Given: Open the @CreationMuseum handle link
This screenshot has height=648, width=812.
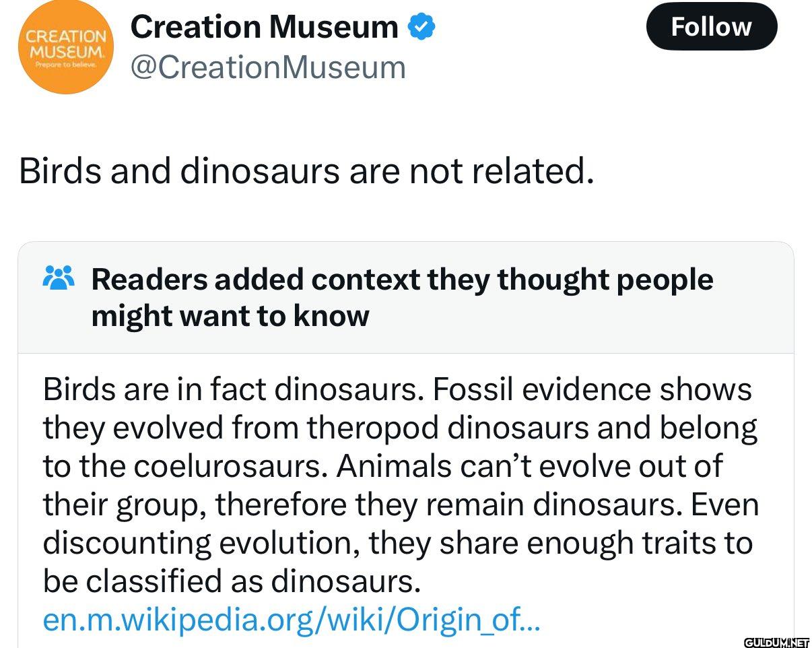Looking at the screenshot, I should (x=268, y=67).
